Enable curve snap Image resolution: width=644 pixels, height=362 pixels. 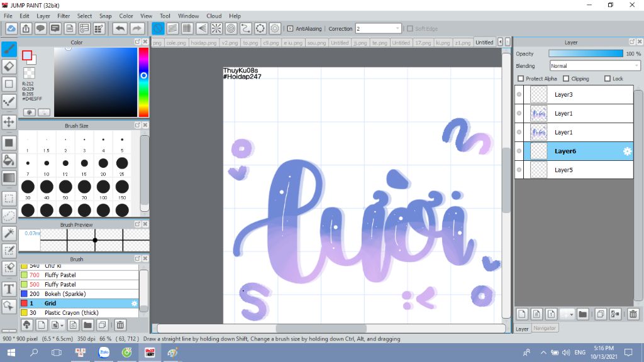pos(246,28)
